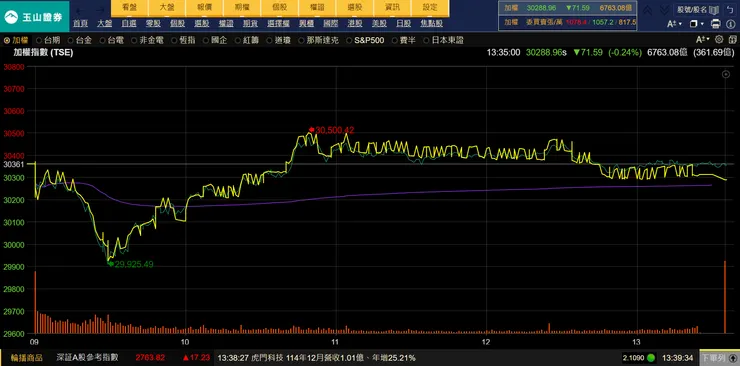Viewport: 740px width, 366px height.
Task: Select the 台電 radio button
Action: [102, 41]
